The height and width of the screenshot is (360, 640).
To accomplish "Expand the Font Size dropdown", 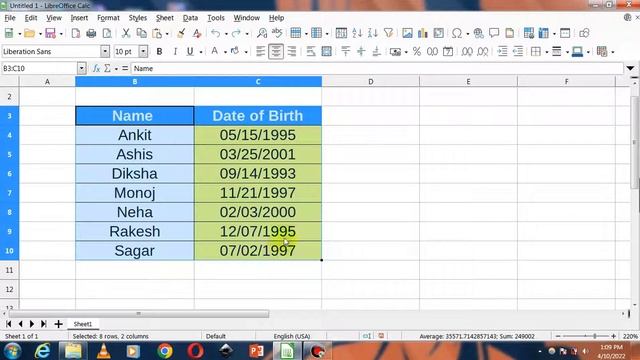I will pyautogui.click(x=143, y=51).
